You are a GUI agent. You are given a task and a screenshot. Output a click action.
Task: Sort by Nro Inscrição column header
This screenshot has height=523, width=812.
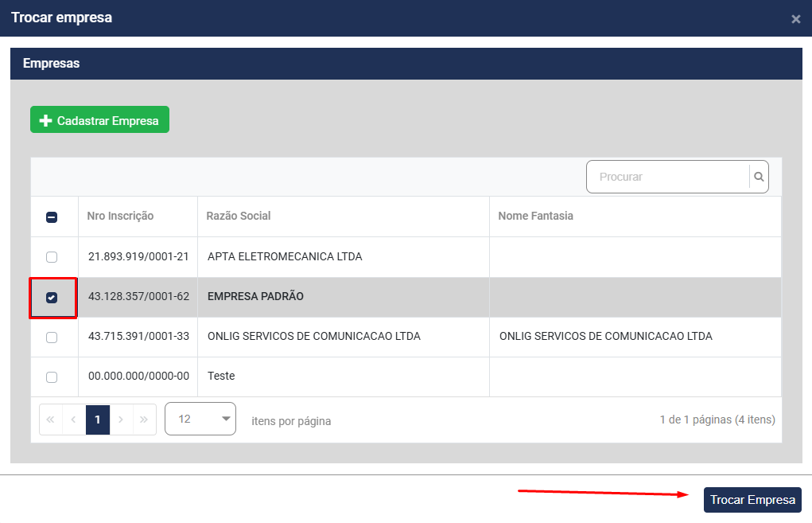(x=121, y=217)
